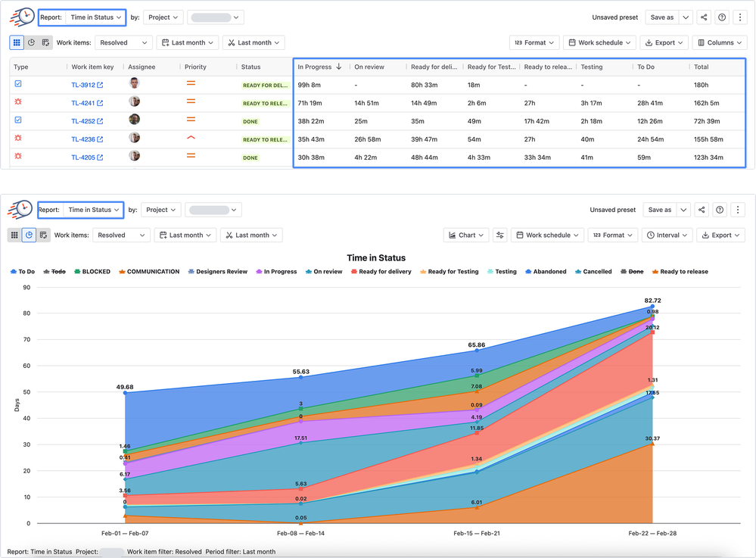Image resolution: width=756 pixels, height=558 pixels.
Task: Click the grid view icon in top report
Action: (17, 42)
